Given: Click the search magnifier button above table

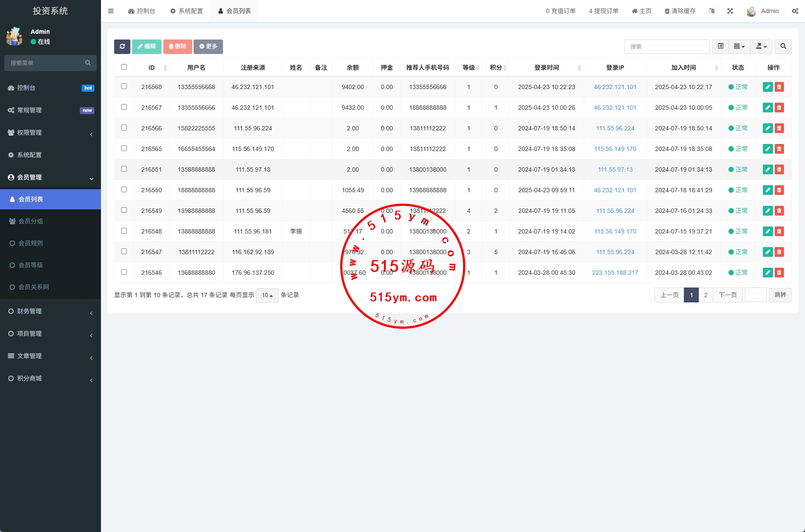Looking at the screenshot, I should click(x=783, y=47).
